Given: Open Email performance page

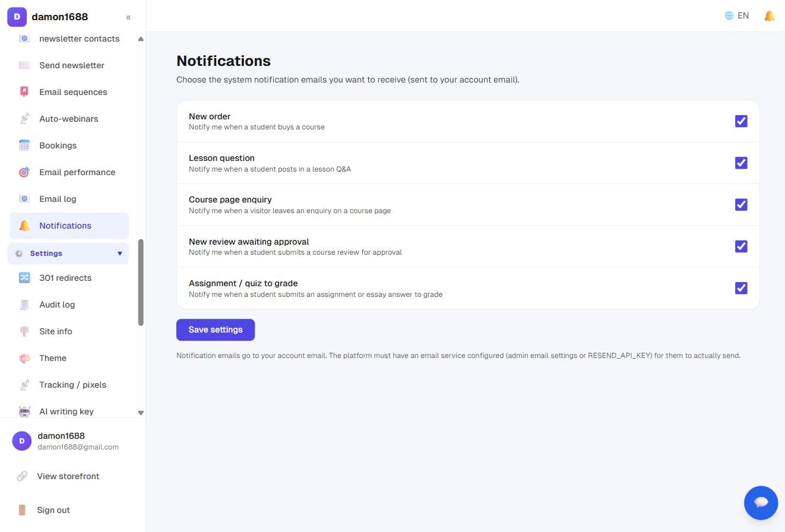Looking at the screenshot, I should 69,172.
